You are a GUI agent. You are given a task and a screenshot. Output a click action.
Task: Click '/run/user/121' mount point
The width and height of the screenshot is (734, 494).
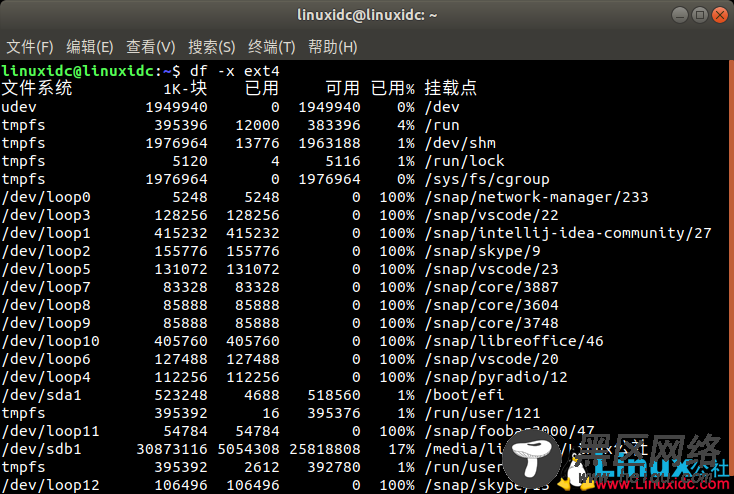point(483,413)
